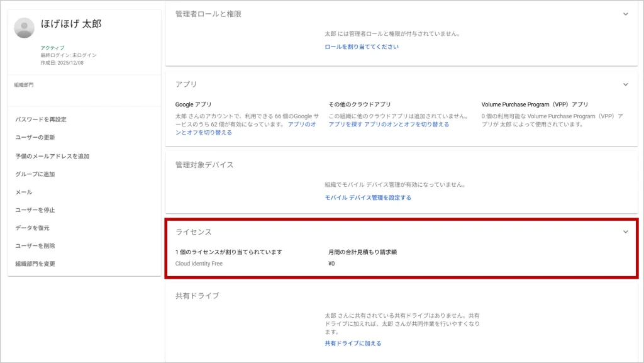Open the 管理対象デバイス section header

tap(204, 165)
